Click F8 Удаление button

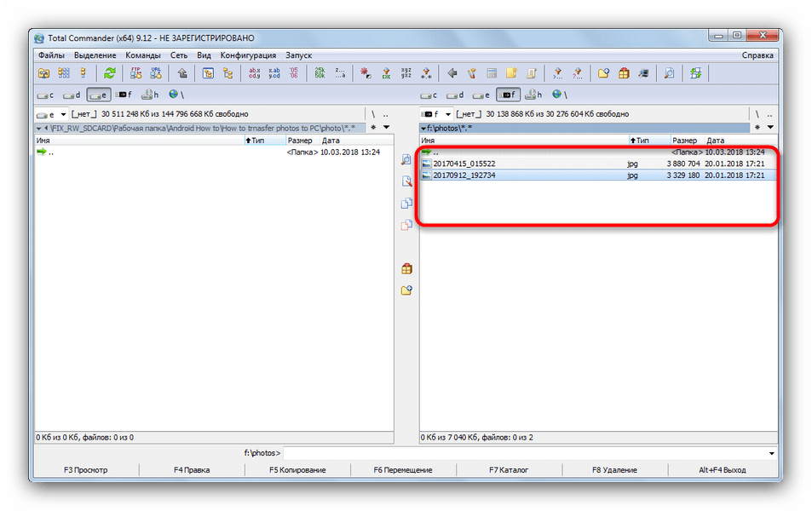[x=614, y=470]
